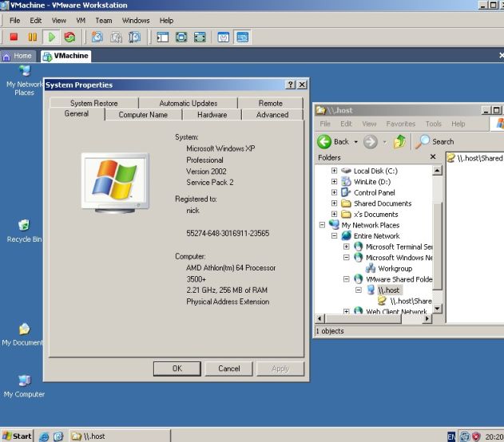Screen dimensions: 504x442
Task: Select the Computer Name tab
Action: [x=143, y=115]
